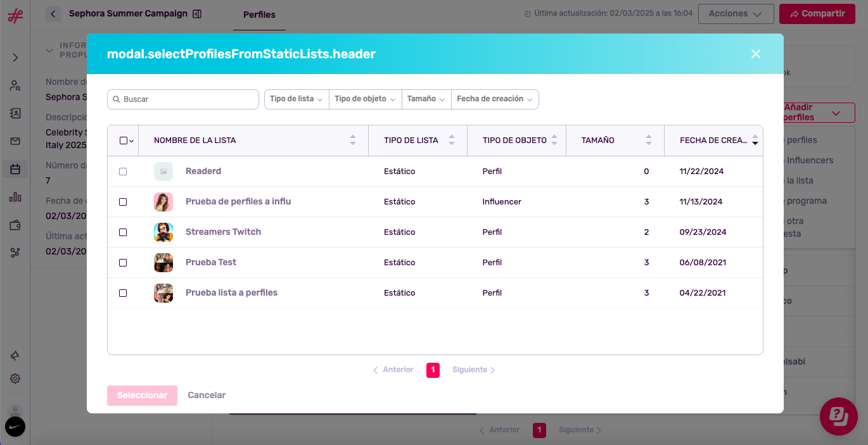Image resolution: width=868 pixels, height=445 pixels.
Task: Open the Acciones dropdown
Action: [736, 14]
